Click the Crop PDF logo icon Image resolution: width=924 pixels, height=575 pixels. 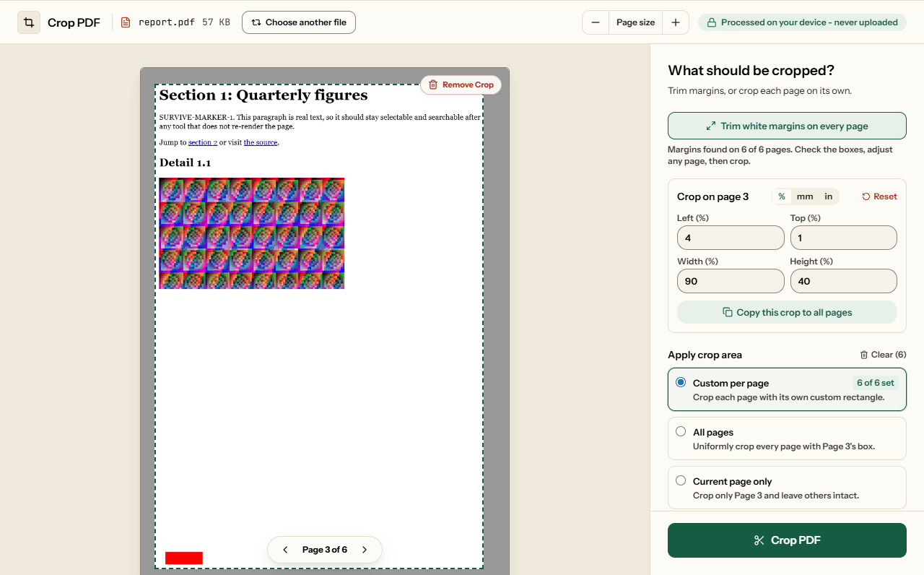click(x=29, y=22)
